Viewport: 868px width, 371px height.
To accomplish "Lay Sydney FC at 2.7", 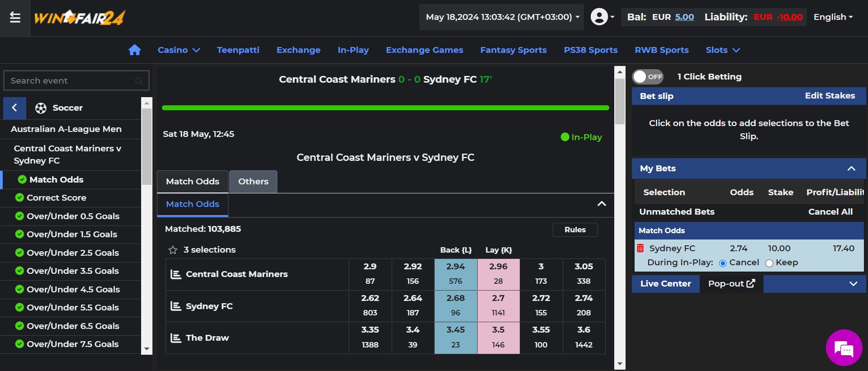I will [498, 306].
